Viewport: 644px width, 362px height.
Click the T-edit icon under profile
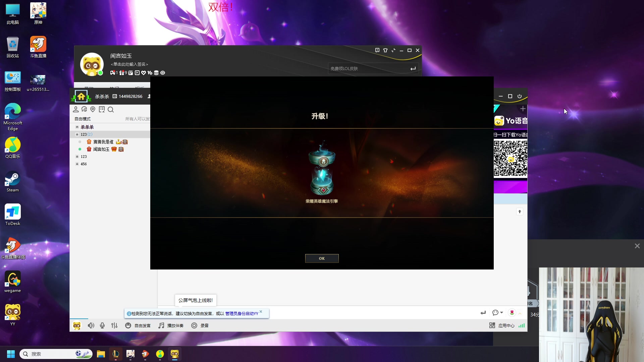[x=131, y=73]
